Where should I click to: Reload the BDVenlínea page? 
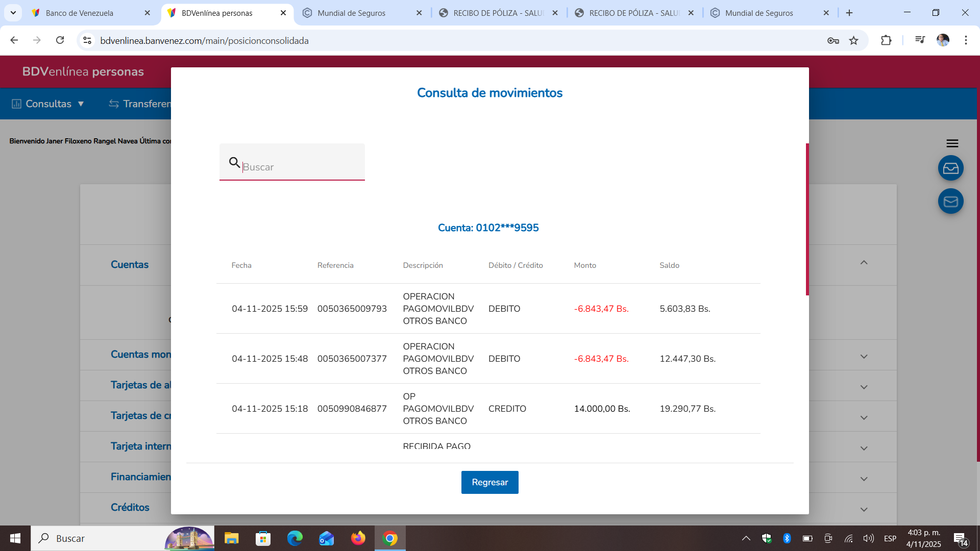(x=60, y=40)
